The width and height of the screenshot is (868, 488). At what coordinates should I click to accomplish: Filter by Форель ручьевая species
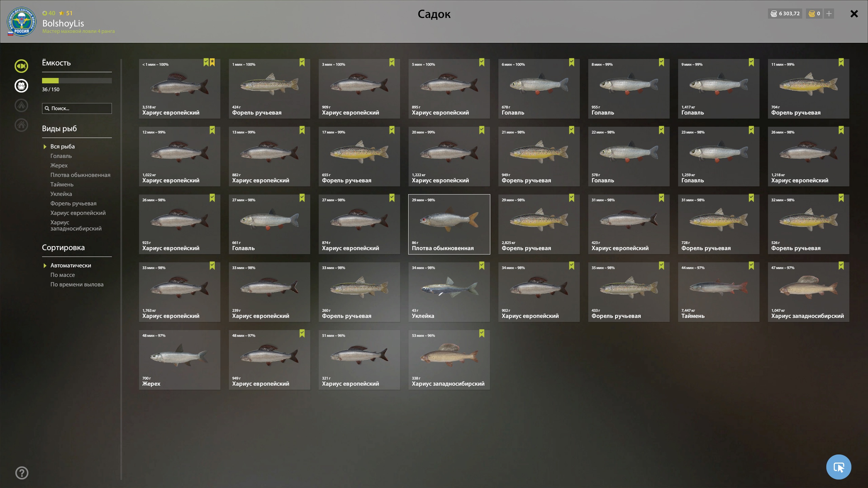73,203
